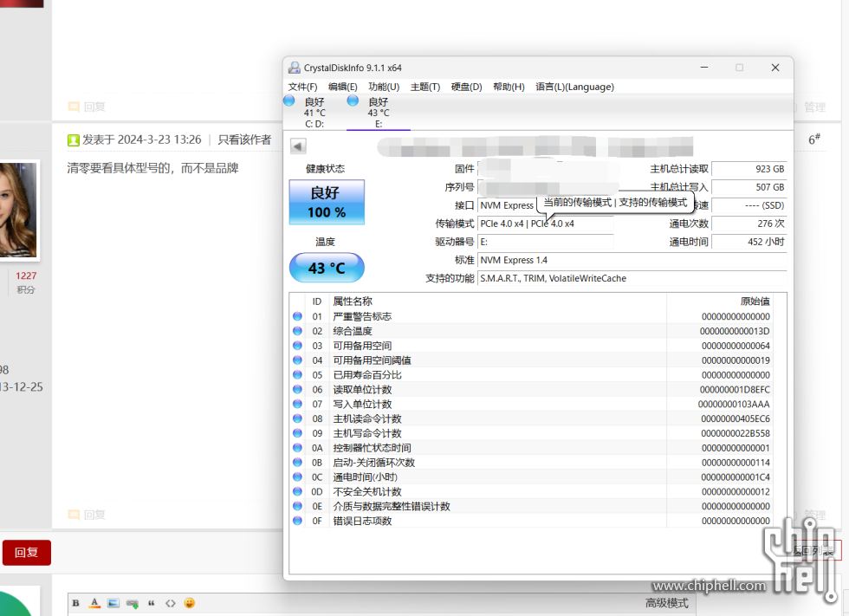Viewport: 849px width, 616px height.
Task: Open the 帮助(H) menu
Action: click(x=509, y=87)
